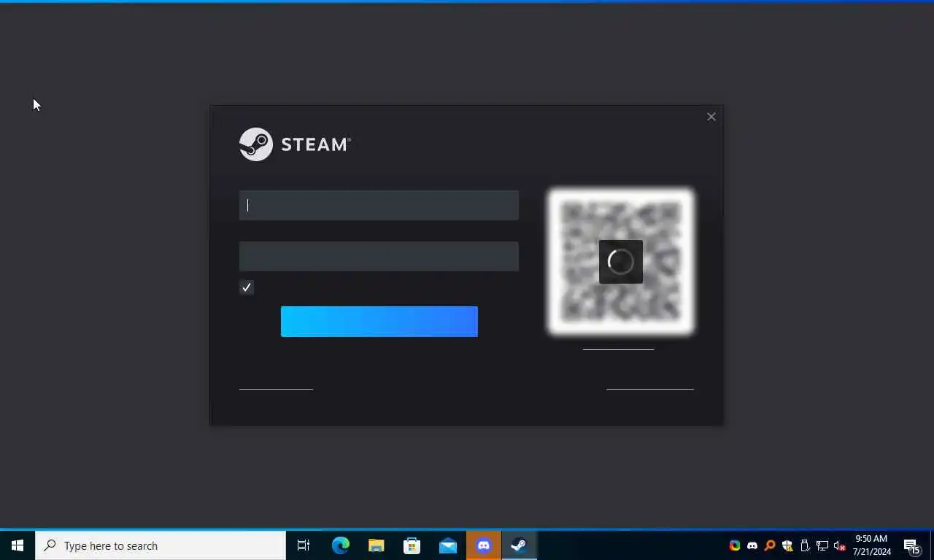Click the blurred QR code image
The height and width of the screenshot is (560, 934).
621,262
